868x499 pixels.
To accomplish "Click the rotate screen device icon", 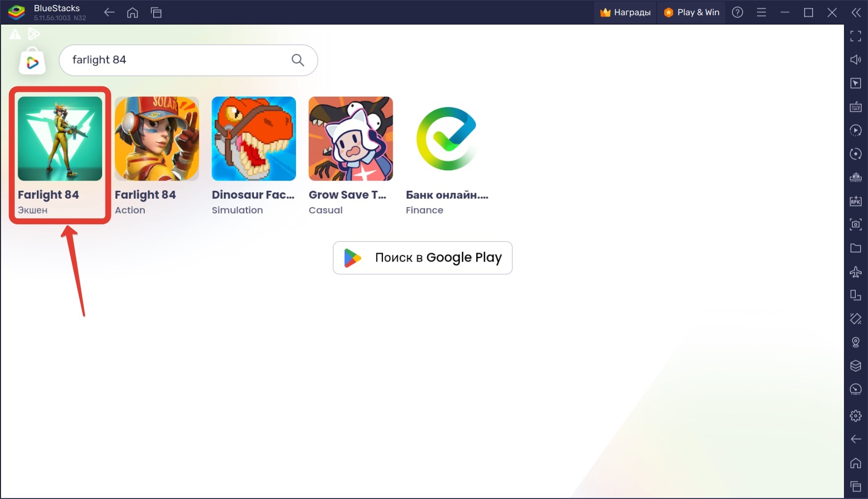I will tap(856, 295).
